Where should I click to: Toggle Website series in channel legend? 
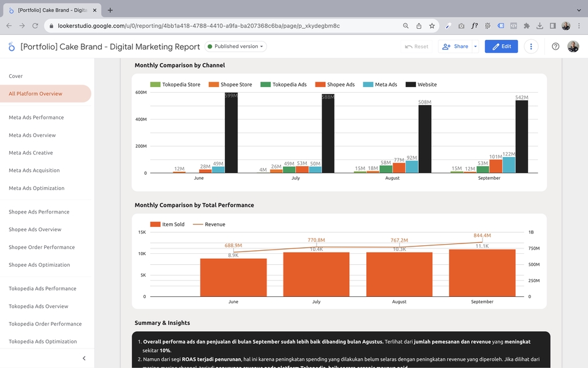[421, 85]
